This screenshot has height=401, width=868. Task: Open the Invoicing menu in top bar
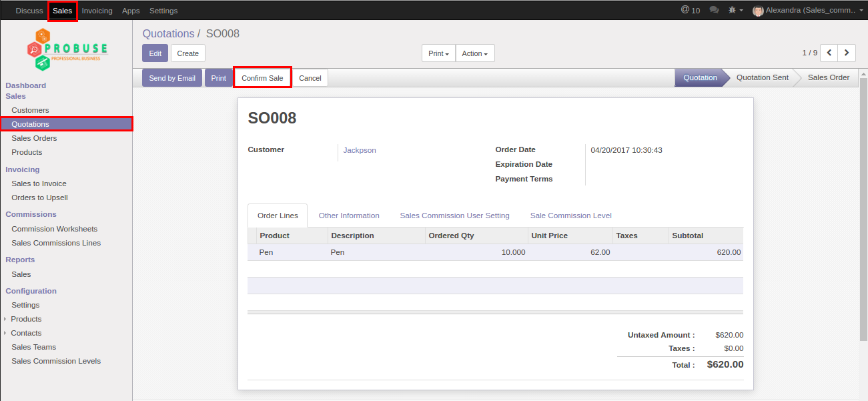tap(97, 11)
